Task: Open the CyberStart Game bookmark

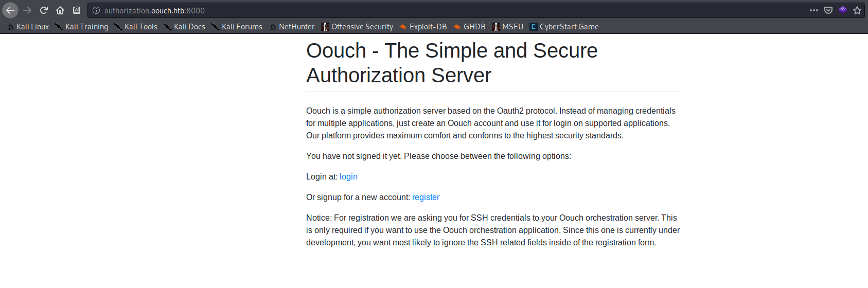Action: coord(564,27)
